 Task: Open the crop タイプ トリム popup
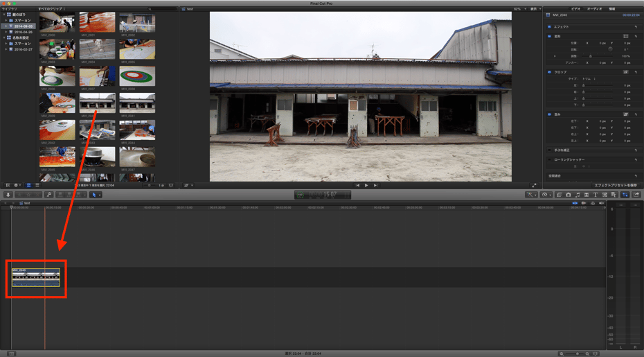click(x=589, y=79)
